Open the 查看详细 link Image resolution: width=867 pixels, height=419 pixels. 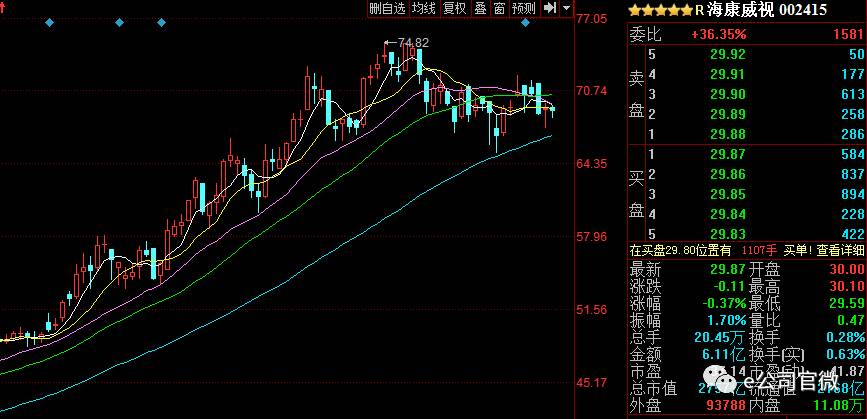840,250
